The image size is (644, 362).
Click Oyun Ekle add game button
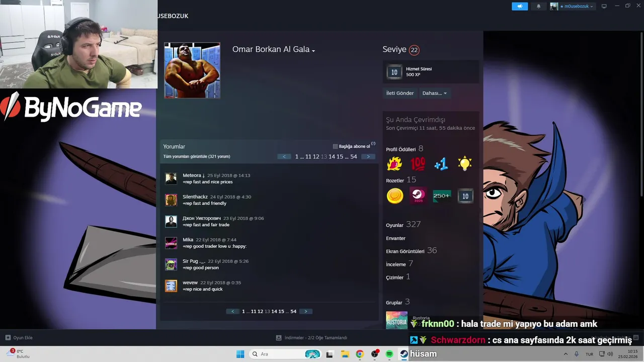tap(19, 338)
